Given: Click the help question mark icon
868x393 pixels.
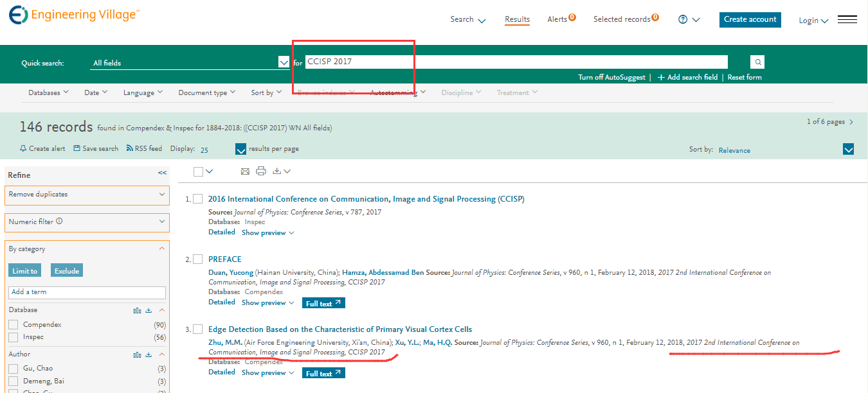Looking at the screenshot, I should tap(683, 19).
